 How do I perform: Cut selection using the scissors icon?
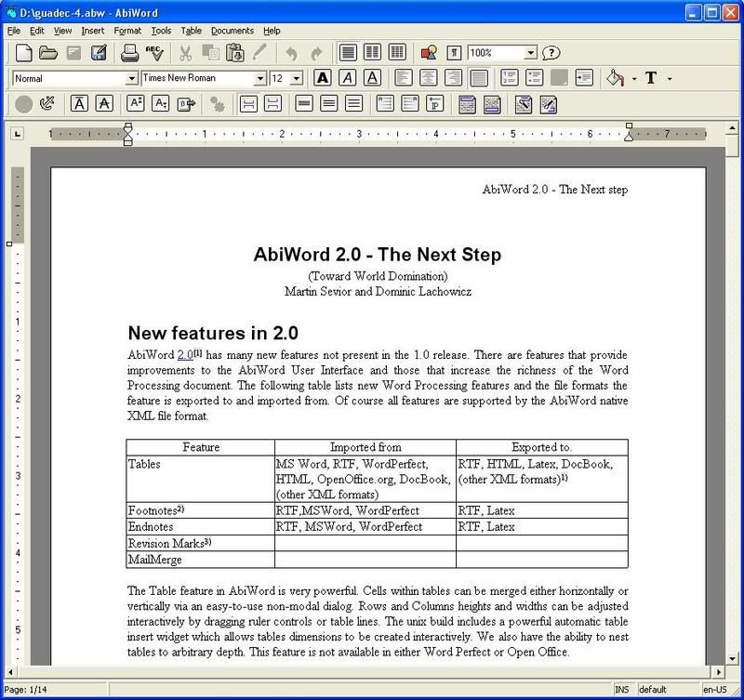click(185, 53)
